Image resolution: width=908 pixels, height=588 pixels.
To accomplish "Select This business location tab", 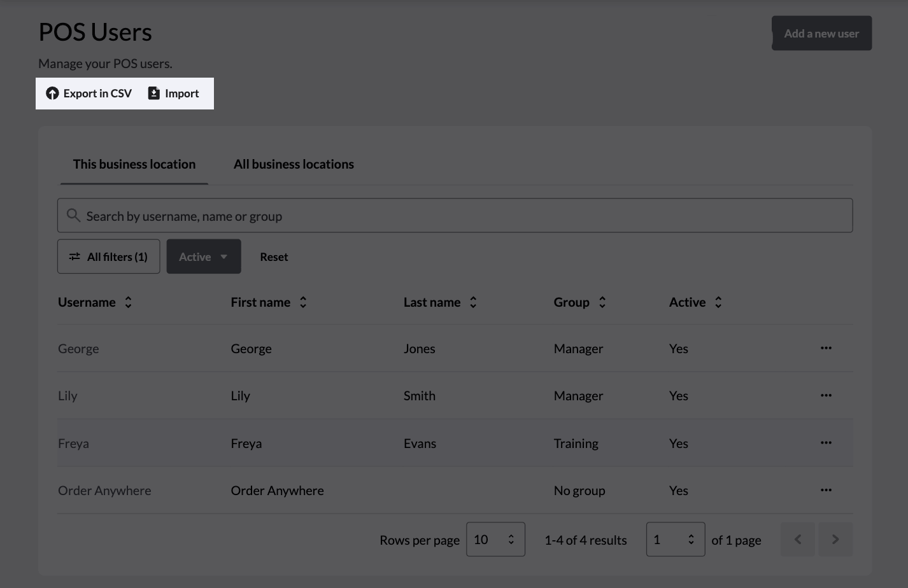I will tap(134, 164).
